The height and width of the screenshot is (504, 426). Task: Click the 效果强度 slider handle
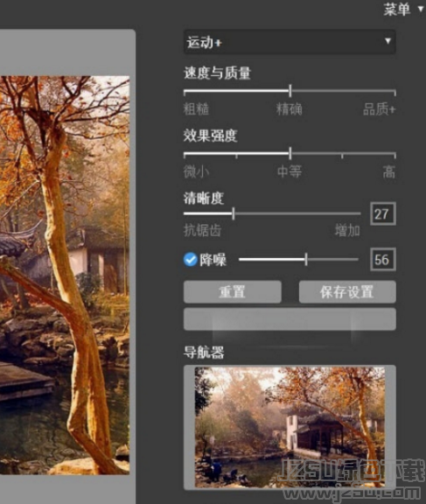tap(290, 154)
